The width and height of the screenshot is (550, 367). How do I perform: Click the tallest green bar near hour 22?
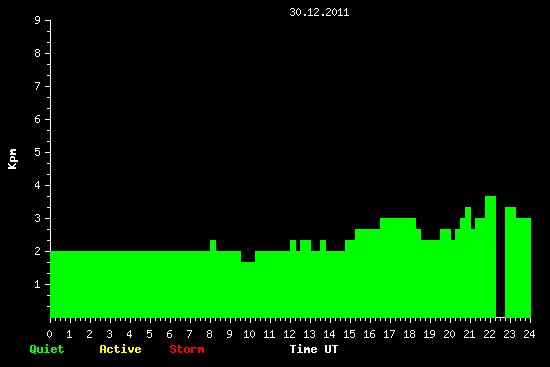click(x=490, y=257)
